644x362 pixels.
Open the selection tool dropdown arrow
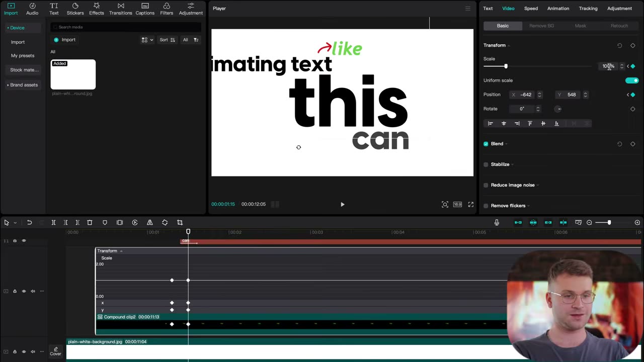click(x=15, y=222)
